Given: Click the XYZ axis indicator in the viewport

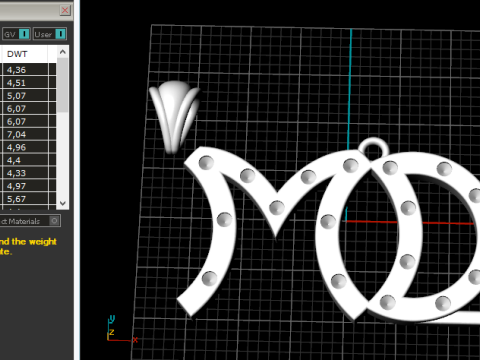Looking at the screenshot, I should tap(121, 329).
